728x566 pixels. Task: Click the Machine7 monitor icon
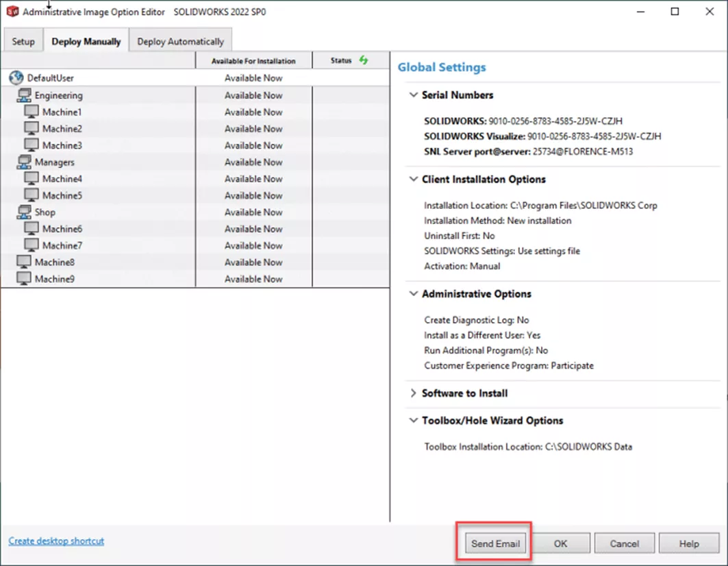click(x=32, y=245)
